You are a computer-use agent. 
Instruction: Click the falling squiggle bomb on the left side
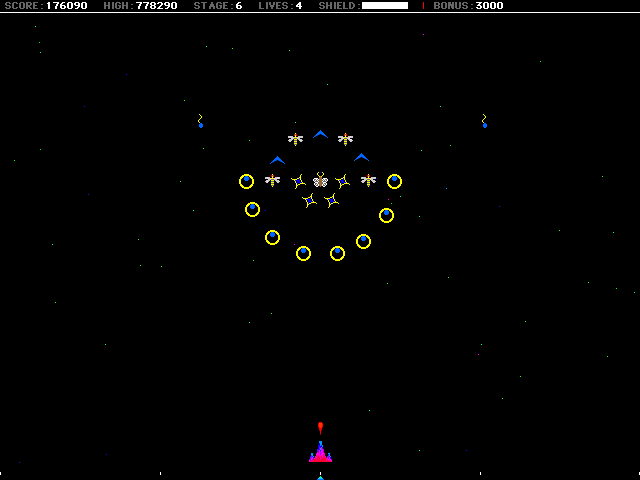pos(200,121)
